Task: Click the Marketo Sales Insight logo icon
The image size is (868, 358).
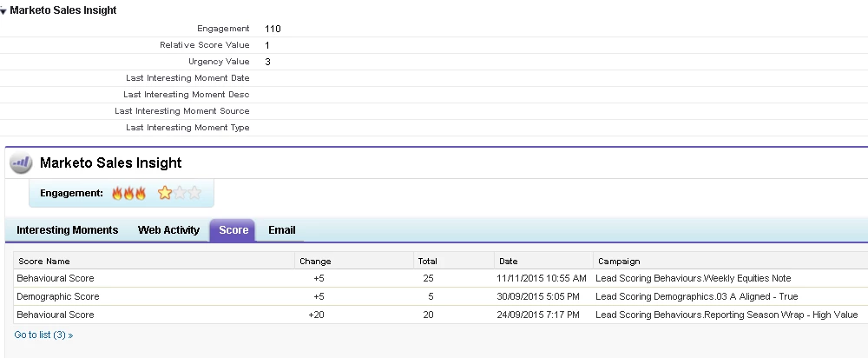Action: point(21,163)
